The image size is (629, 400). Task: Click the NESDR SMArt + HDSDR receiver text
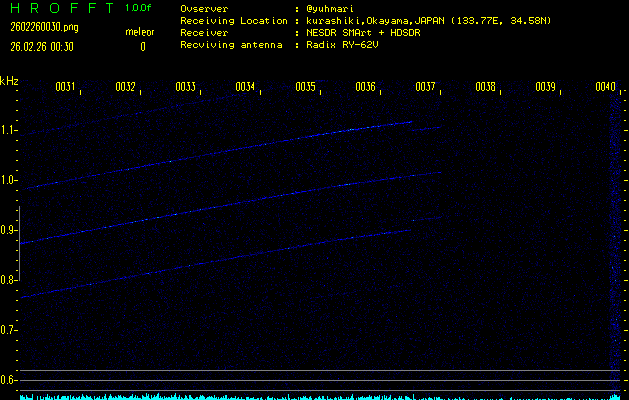tap(371, 33)
